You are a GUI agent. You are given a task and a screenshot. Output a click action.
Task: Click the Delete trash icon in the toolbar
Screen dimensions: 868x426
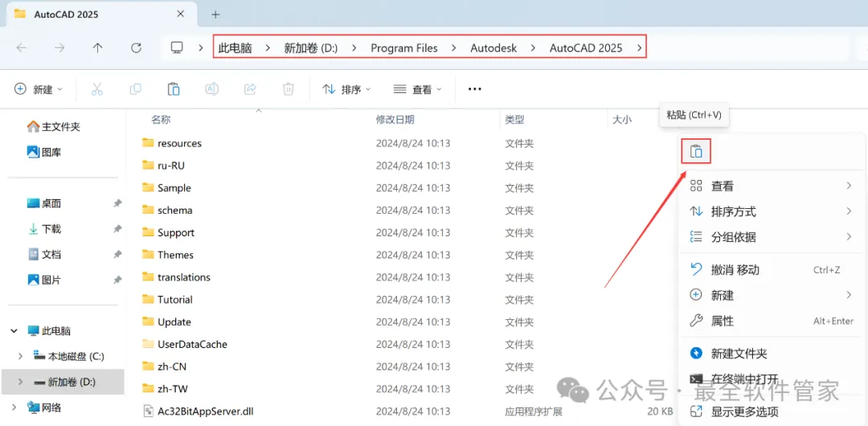tap(288, 88)
